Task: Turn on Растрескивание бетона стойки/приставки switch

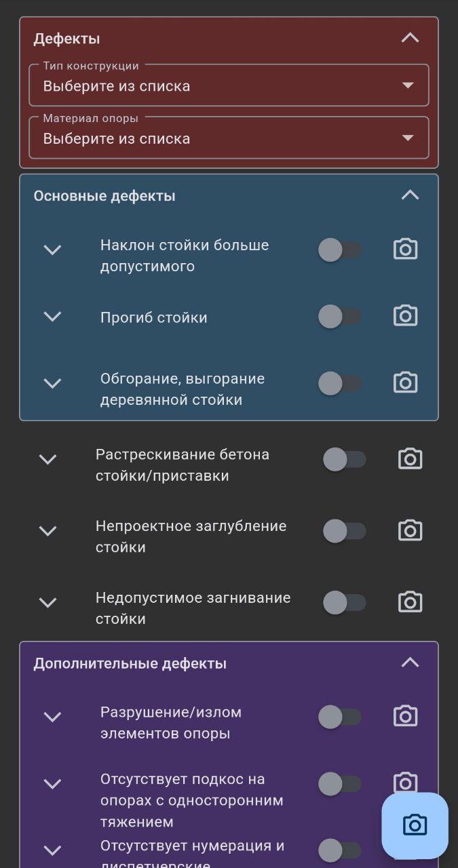Action: point(345,460)
